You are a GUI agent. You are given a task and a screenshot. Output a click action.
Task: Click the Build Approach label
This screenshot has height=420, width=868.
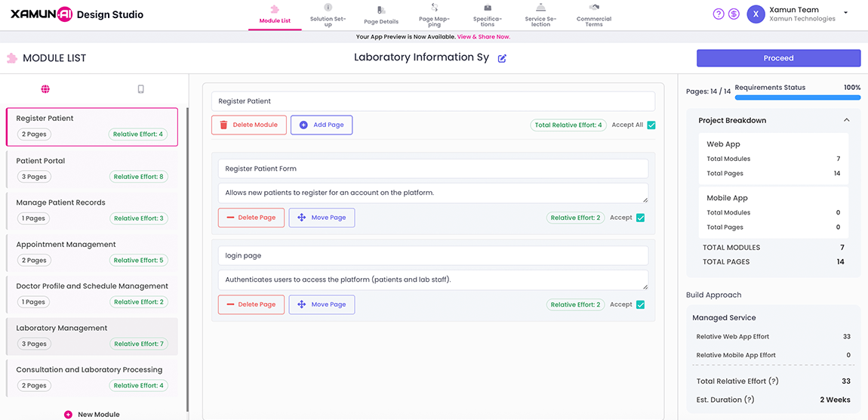pyautogui.click(x=713, y=295)
